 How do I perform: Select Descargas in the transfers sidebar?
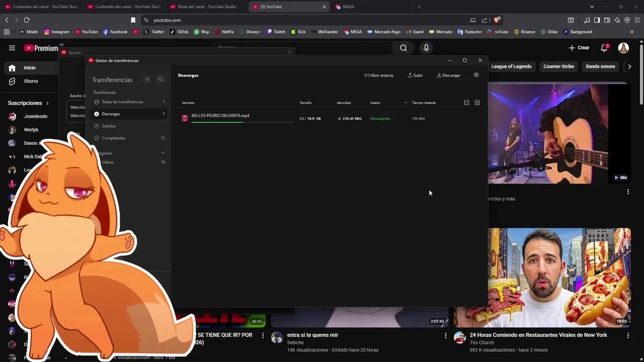pyautogui.click(x=129, y=114)
